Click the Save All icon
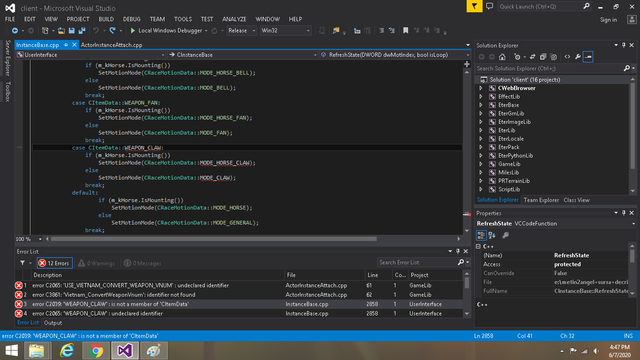The image size is (640, 360). pyautogui.click(x=82, y=31)
